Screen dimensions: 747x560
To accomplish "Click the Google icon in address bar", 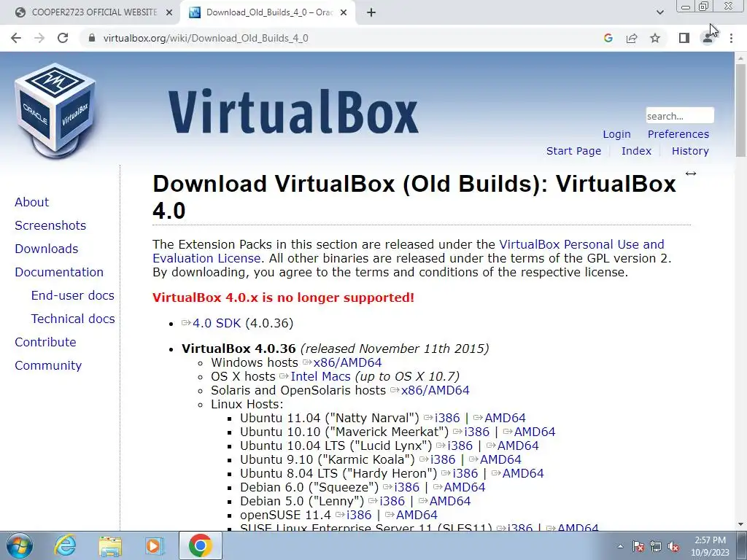I will 608,38.
